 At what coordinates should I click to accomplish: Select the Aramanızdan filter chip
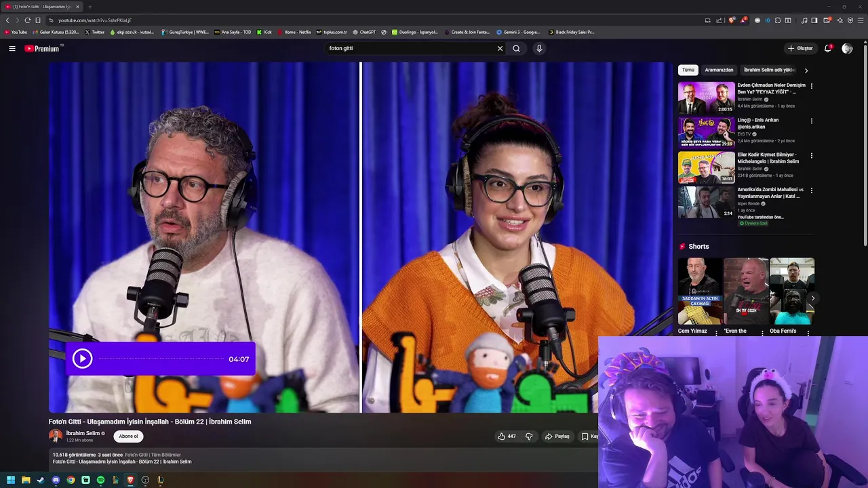click(719, 70)
